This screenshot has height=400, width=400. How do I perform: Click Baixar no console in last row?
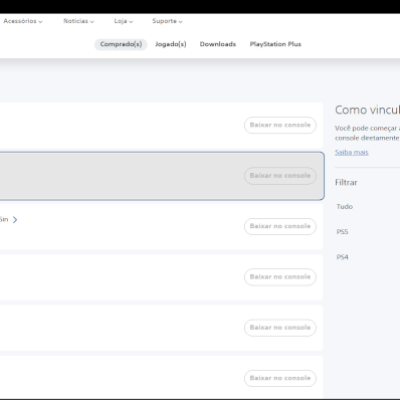pos(280,378)
